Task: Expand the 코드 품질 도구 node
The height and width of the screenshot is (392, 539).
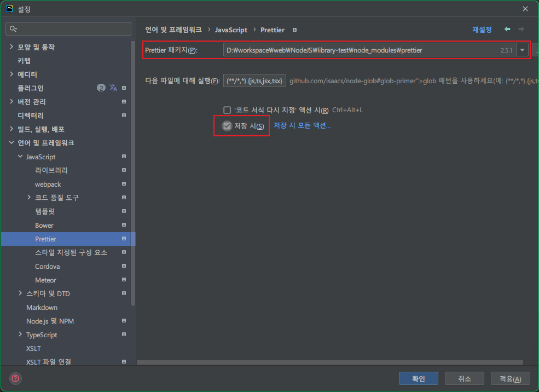Action: point(29,198)
